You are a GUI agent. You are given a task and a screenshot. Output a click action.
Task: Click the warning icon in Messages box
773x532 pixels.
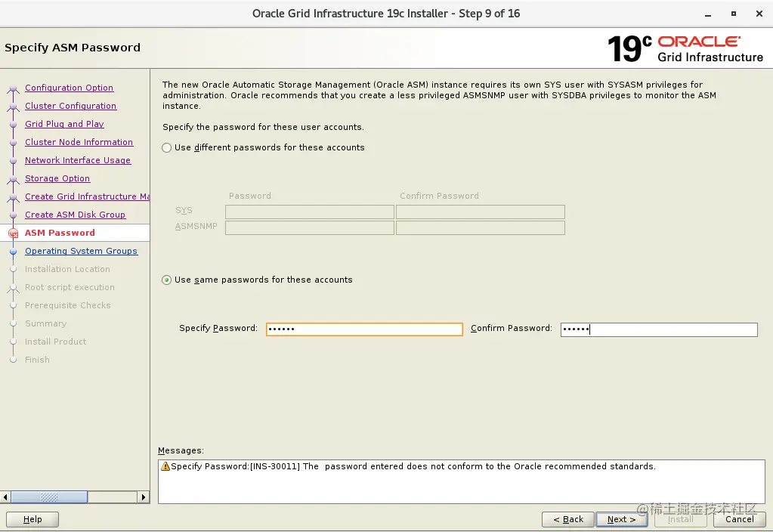pyautogui.click(x=165, y=466)
